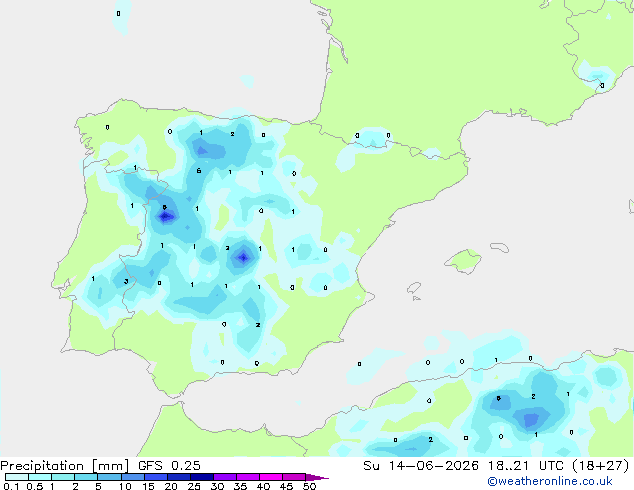The image size is (634, 490).
Task: Click the '25' legend scale label
Action: click(194, 486)
